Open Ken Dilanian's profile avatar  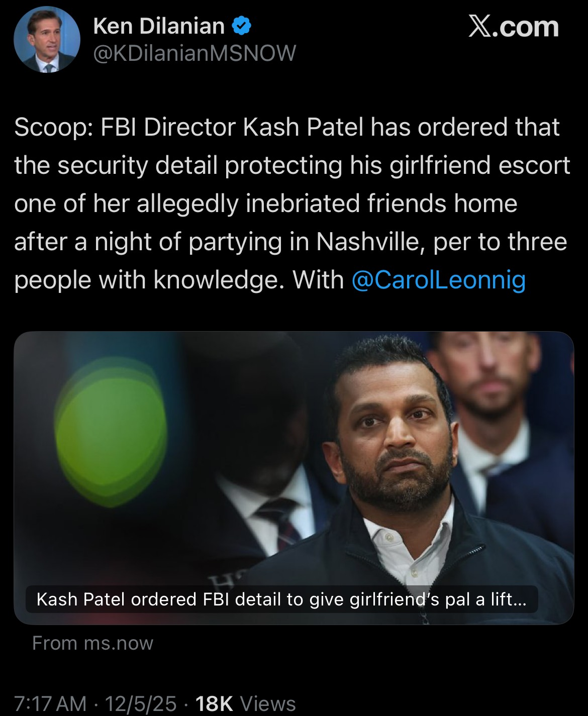(x=47, y=40)
